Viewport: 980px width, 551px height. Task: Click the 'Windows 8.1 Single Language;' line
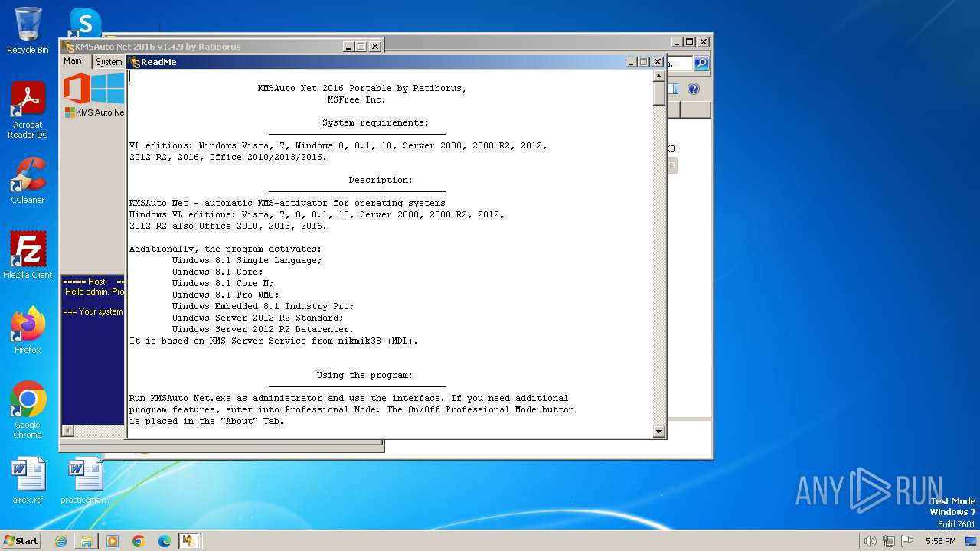(247, 260)
